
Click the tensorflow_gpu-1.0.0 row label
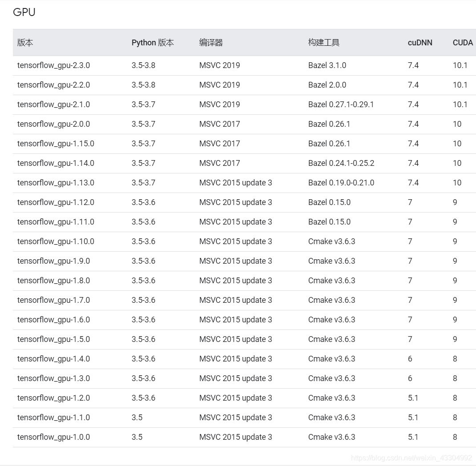coord(53,437)
